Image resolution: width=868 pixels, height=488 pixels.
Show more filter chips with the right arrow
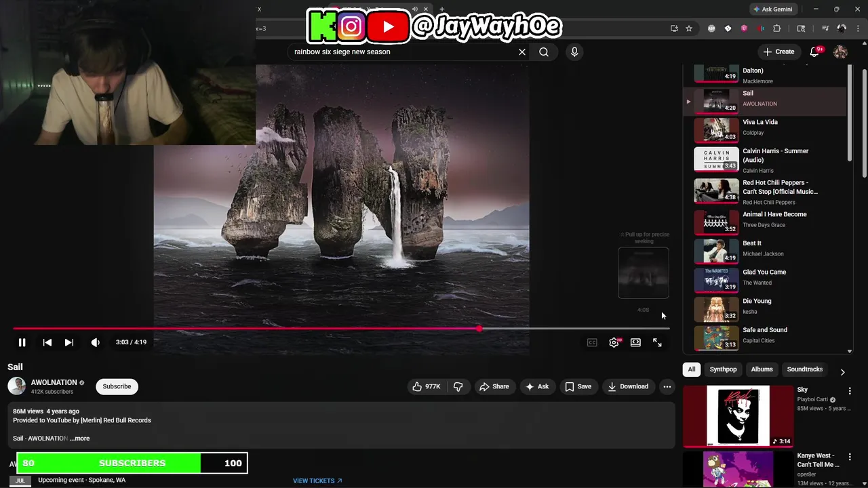(842, 371)
